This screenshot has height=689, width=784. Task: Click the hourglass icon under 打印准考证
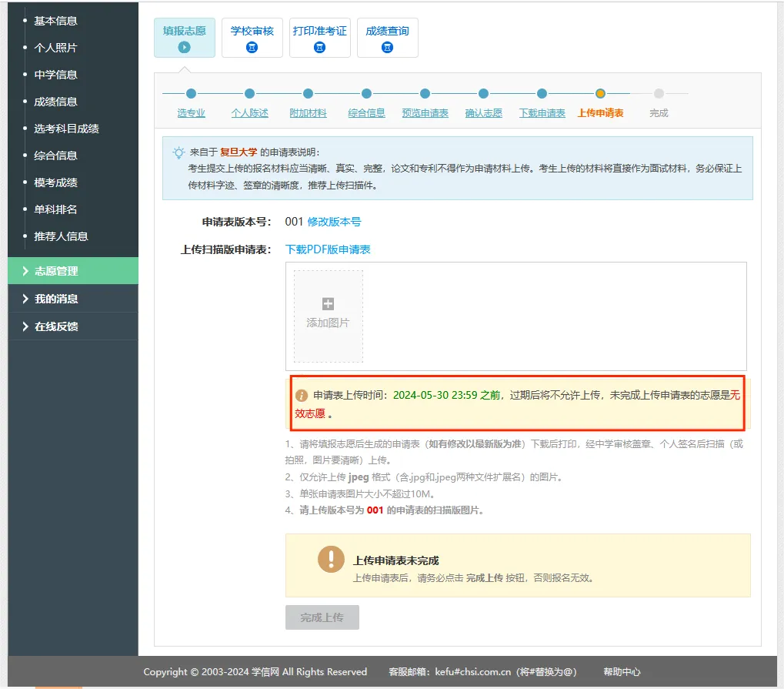click(x=319, y=48)
